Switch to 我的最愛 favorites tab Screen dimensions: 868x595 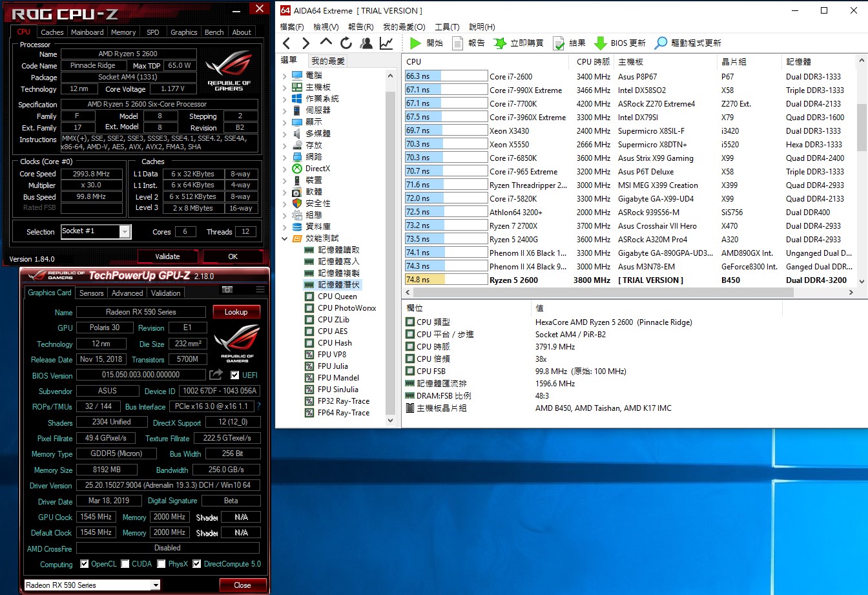328,61
